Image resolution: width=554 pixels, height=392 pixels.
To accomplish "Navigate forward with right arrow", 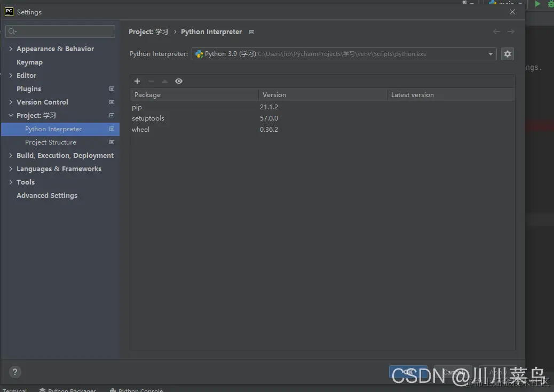I will [511, 31].
